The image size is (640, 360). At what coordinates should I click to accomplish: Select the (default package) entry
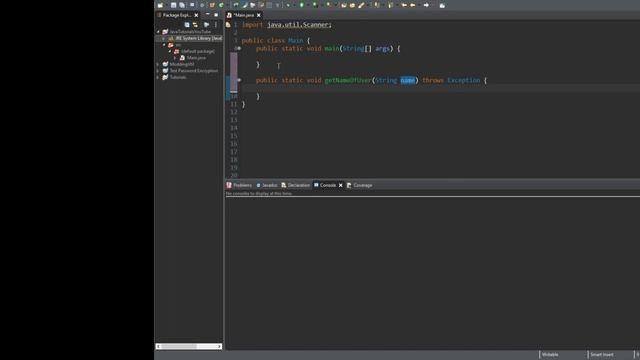[x=198, y=51]
